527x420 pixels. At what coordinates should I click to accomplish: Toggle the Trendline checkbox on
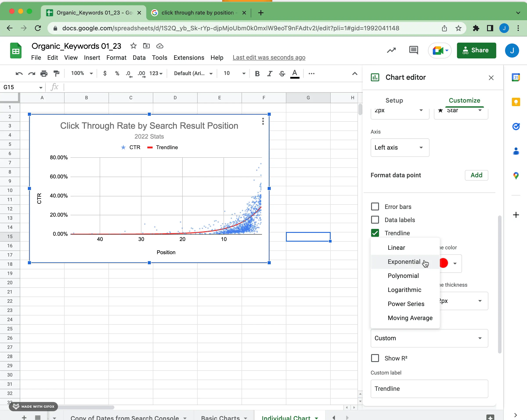tap(375, 233)
